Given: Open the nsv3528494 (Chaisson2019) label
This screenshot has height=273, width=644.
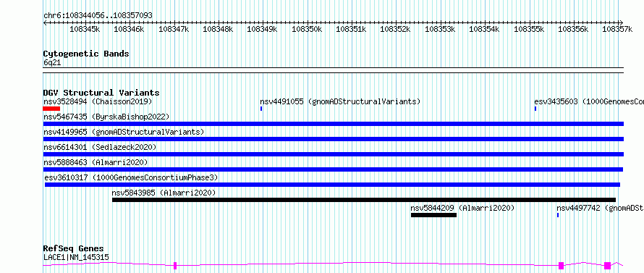Looking at the screenshot, I should click(x=98, y=101).
